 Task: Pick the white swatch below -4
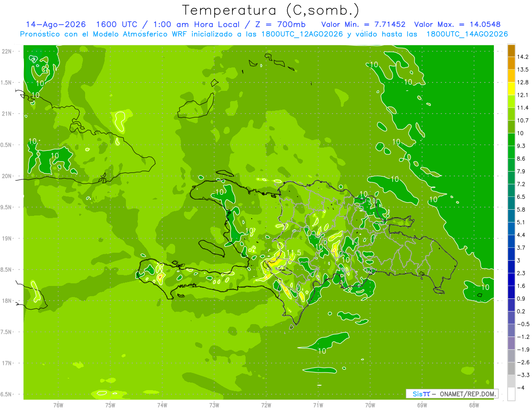coord(511,394)
